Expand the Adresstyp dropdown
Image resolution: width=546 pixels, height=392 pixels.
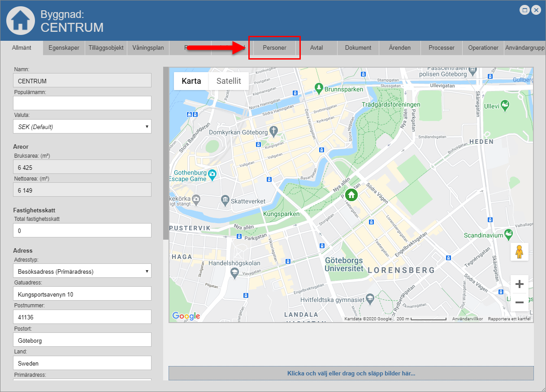(82, 271)
